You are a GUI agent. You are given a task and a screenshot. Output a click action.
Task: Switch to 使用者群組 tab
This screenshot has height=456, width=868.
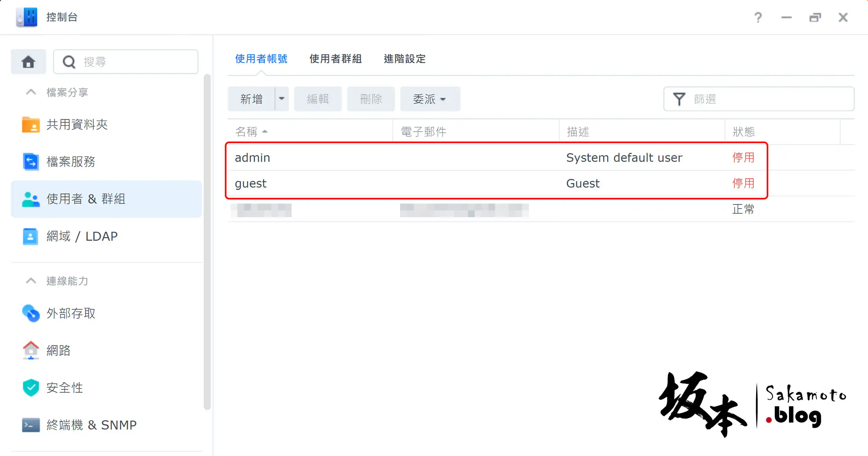tap(335, 59)
